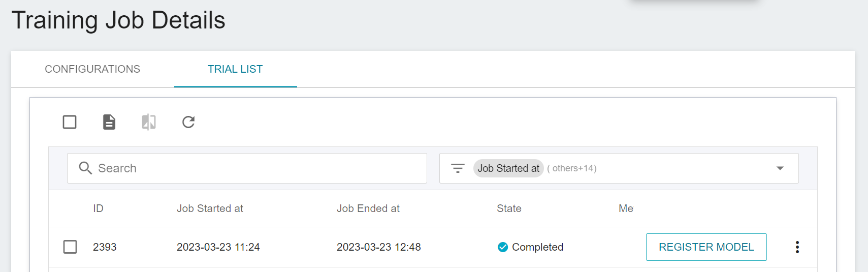Click the filter lines icon

click(x=458, y=168)
